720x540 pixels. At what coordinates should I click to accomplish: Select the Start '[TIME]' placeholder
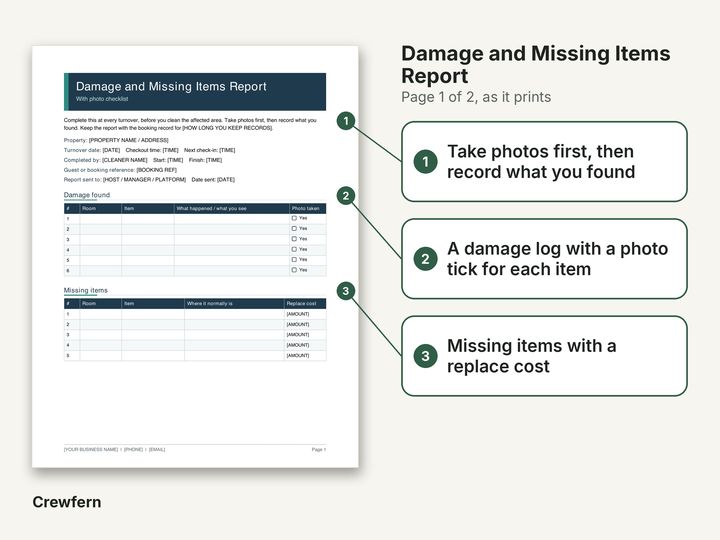click(x=174, y=160)
